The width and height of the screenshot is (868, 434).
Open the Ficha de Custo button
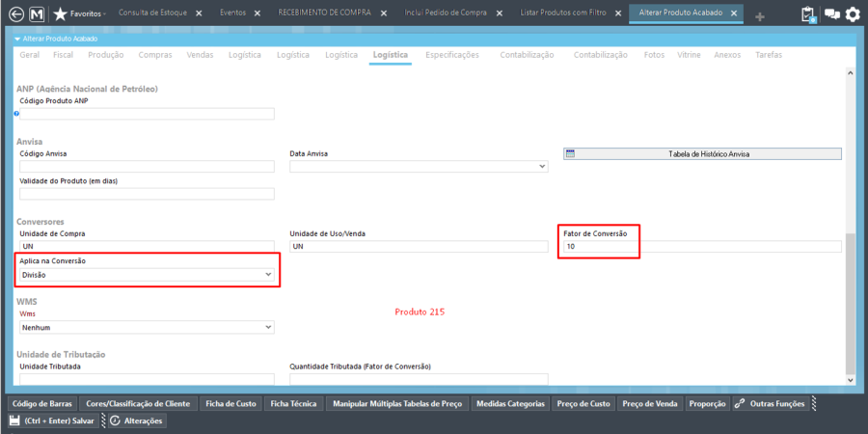[x=231, y=403]
